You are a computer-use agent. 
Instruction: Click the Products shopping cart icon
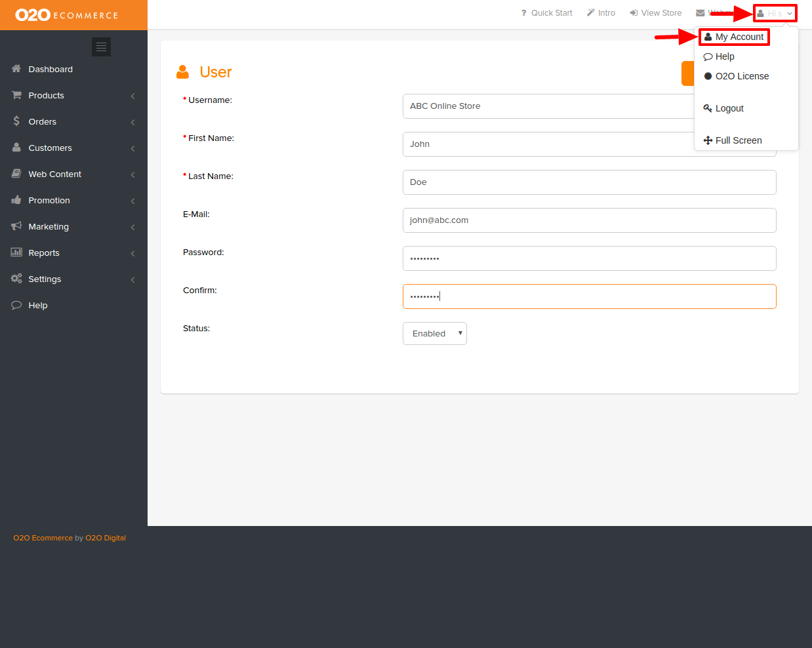click(16, 95)
